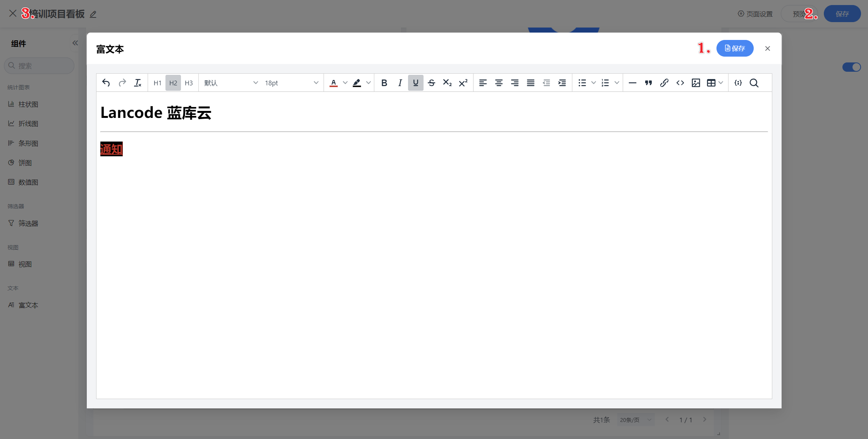Increase the paragraph indent
Image resolution: width=868 pixels, height=439 pixels.
[562, 83]
